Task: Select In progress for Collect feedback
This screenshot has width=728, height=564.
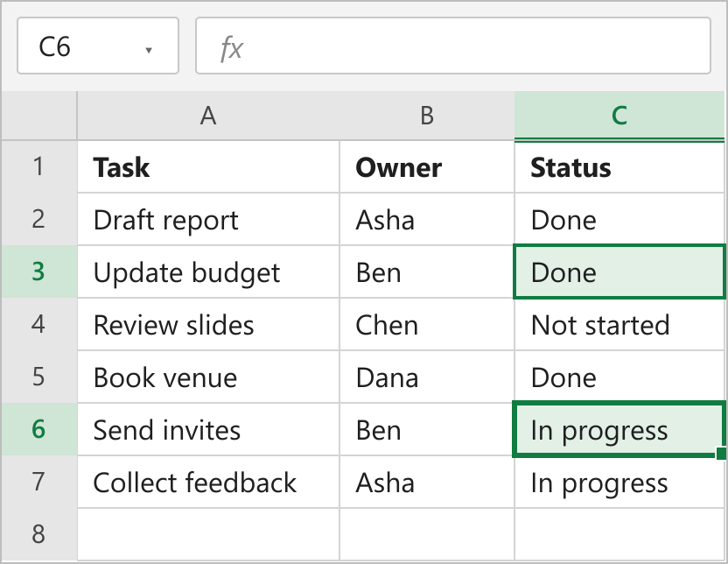Action: (619, 482)
